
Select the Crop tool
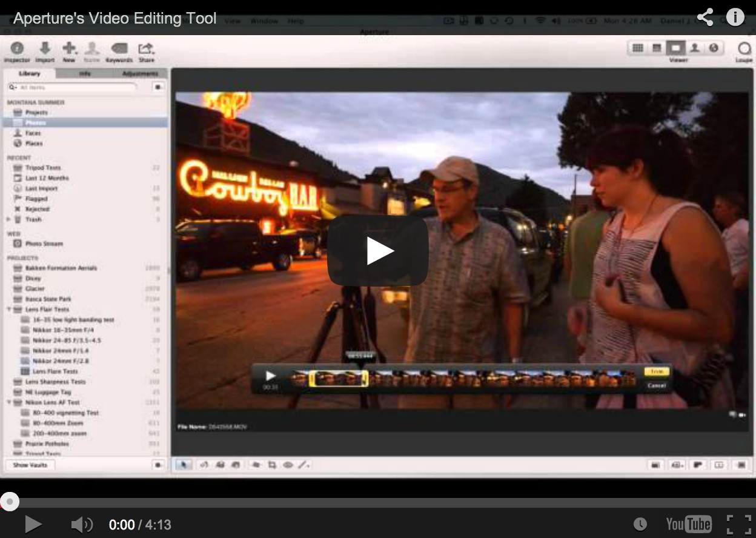[x=272, y=465]
